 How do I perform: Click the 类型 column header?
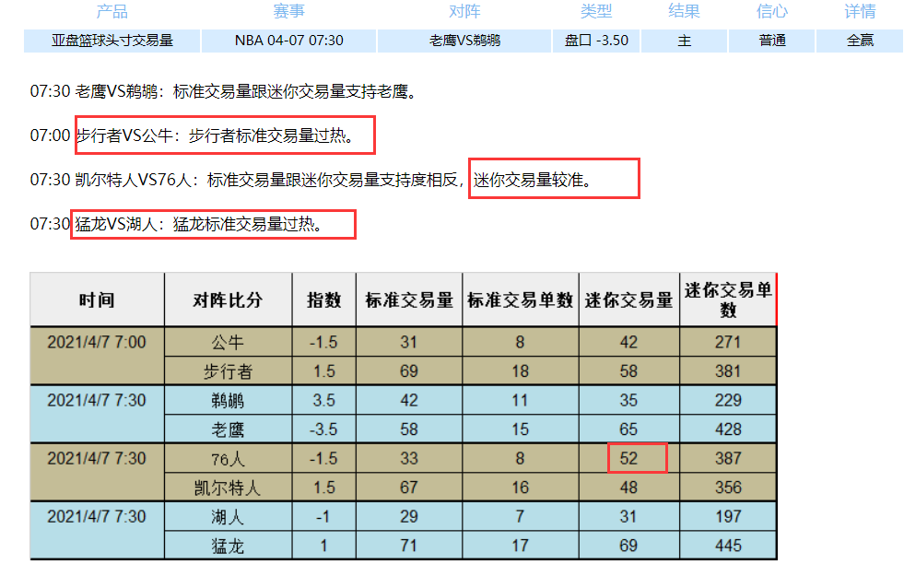coord(596,11)
